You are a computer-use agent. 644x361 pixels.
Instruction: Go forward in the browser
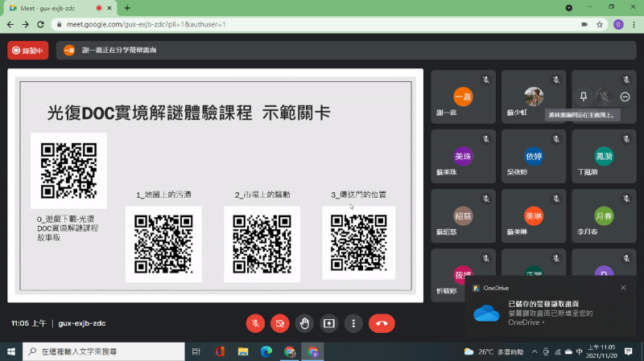point(26,25)
